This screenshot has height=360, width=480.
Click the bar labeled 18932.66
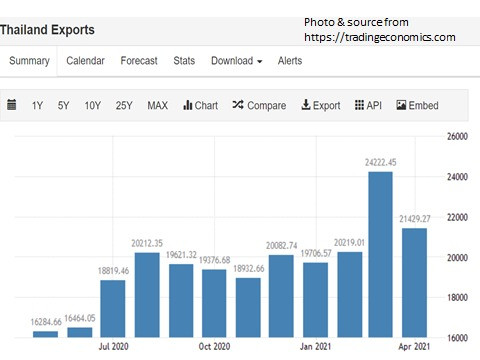248,308
